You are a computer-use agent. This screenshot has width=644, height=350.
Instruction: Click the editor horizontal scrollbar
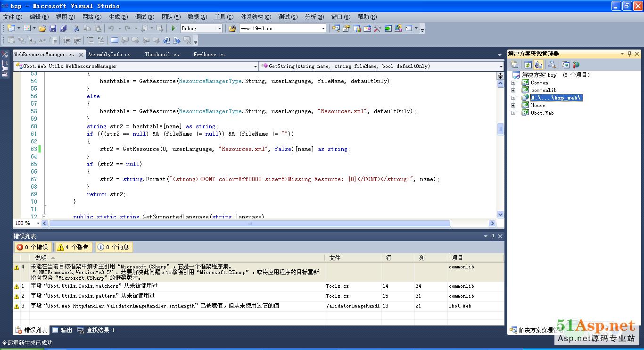(269, 224)
